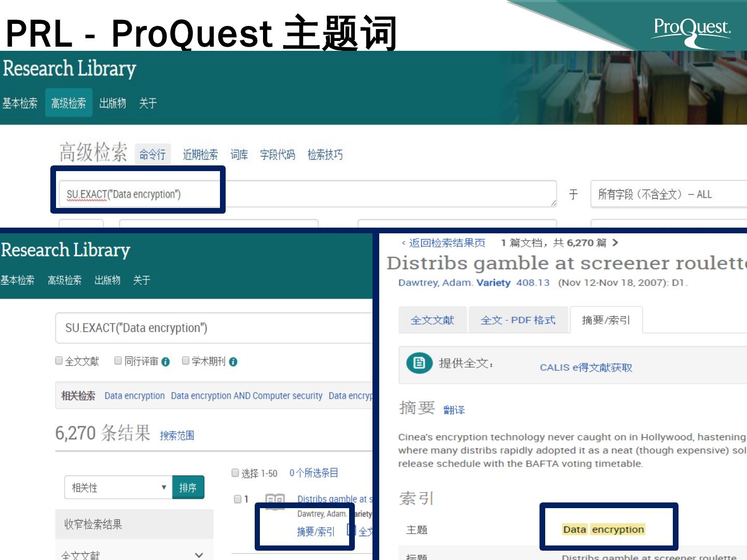Click the highlighted 'Data encryption' subject term
Screen dimensions: 747x560
click(603, 529)
